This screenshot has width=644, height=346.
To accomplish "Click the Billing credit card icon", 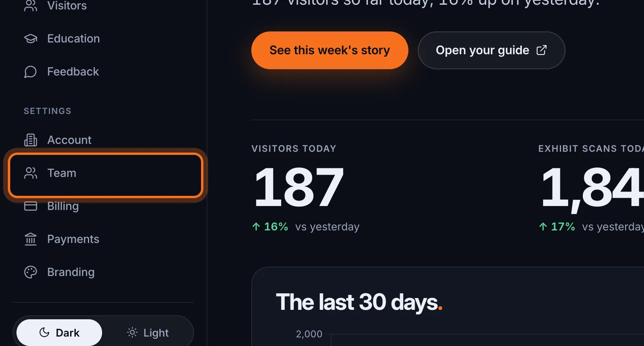I will 31,206.
